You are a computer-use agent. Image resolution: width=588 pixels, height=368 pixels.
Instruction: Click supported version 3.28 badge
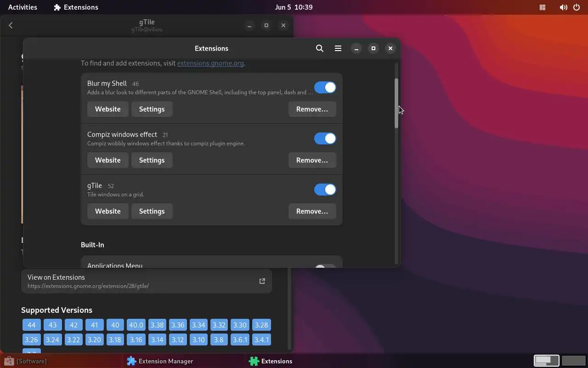[261, 325]
